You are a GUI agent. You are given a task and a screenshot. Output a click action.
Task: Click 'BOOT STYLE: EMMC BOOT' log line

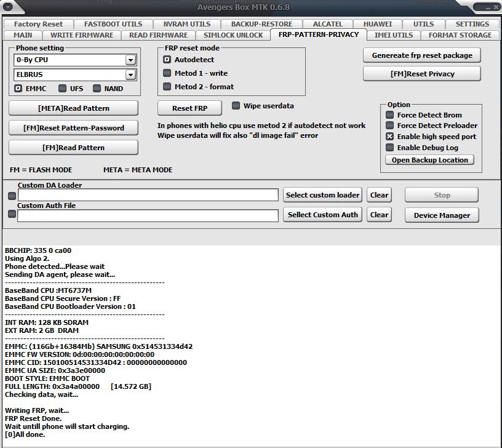click(x=47, y=378)
